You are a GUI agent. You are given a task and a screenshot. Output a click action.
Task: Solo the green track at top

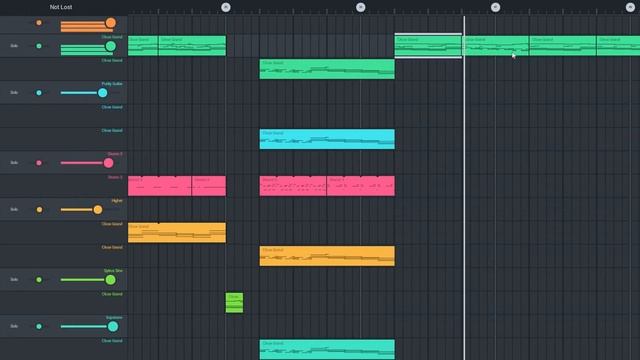tap(14, 46)
